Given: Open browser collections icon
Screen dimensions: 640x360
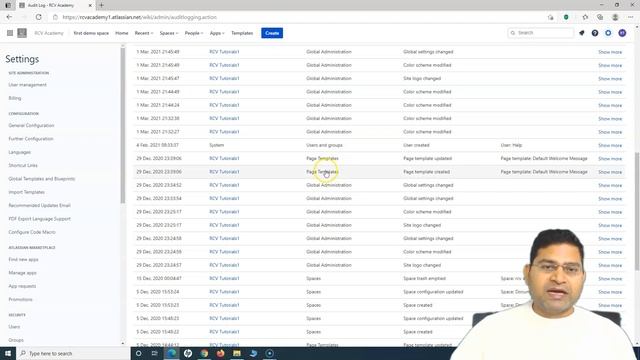Looking at the screenshot, I should coord(600,17).
